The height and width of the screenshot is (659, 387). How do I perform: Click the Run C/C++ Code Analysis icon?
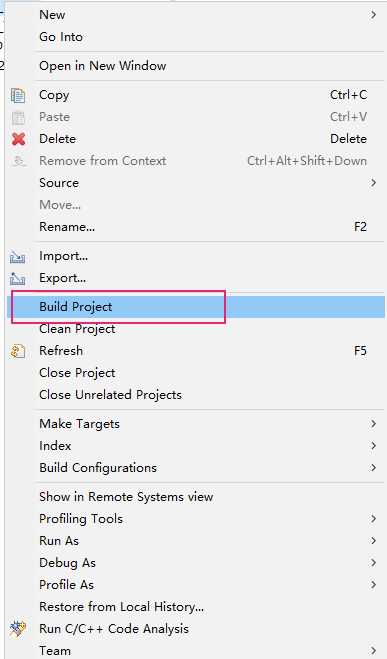tap(18, 629)
